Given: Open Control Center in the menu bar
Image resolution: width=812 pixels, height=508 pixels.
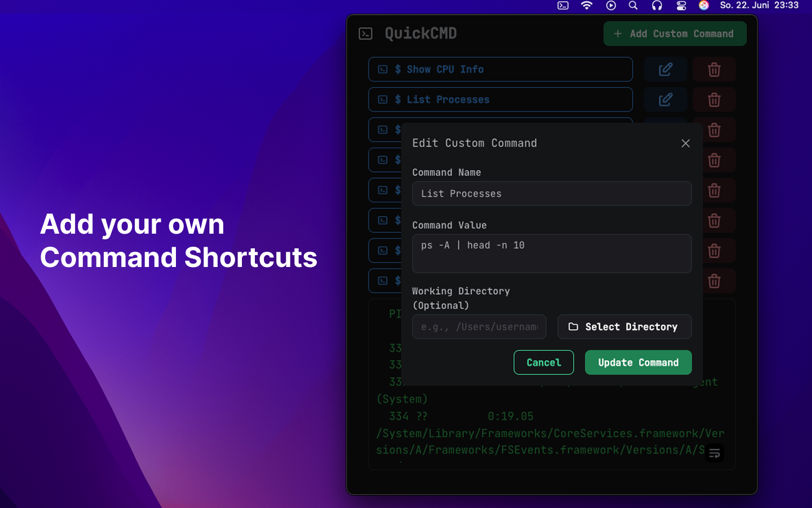Looking at the screenshot, I should tap(681, 6).
